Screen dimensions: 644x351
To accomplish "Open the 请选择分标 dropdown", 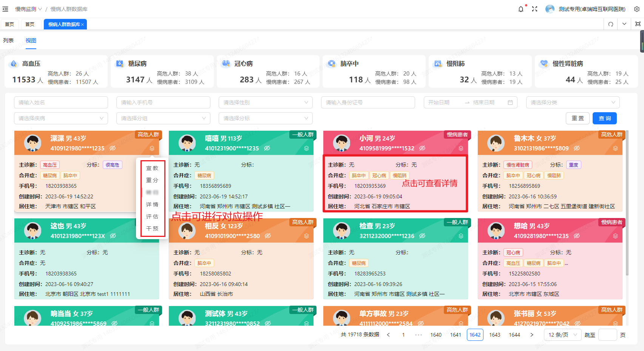I will [266, 118].
